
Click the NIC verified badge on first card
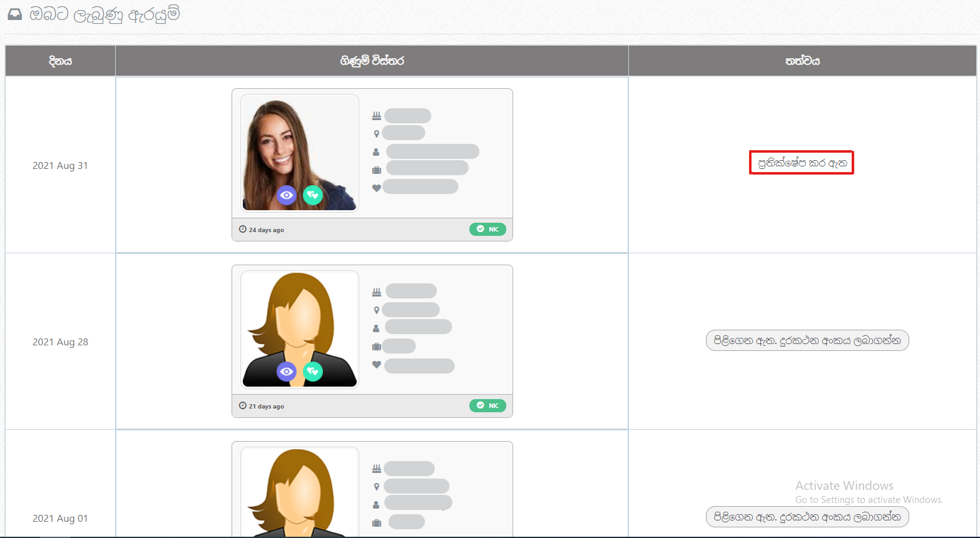[x=487, y=229]
